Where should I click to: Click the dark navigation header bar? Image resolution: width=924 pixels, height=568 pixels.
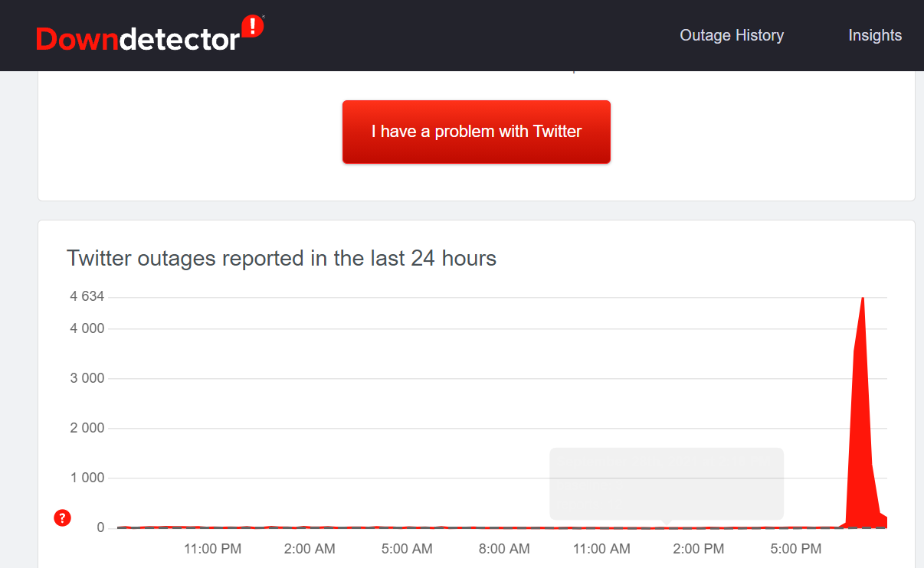[460, 35]
